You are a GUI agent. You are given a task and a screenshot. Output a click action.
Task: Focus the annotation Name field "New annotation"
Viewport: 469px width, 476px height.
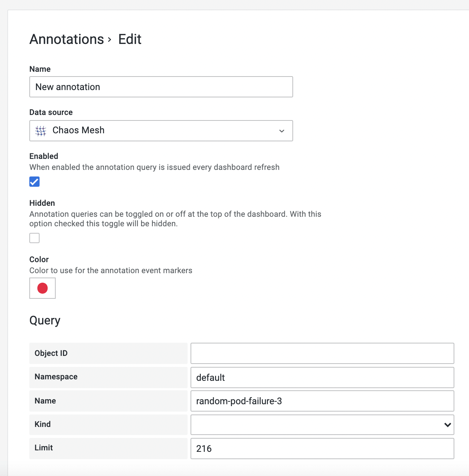161,87
